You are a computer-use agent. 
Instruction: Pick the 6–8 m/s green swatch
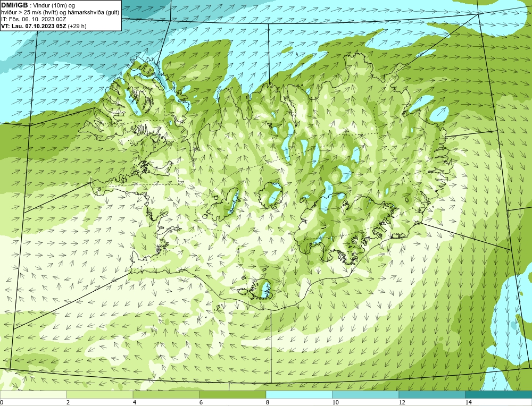pyautogui.click(x=233, y=394)
